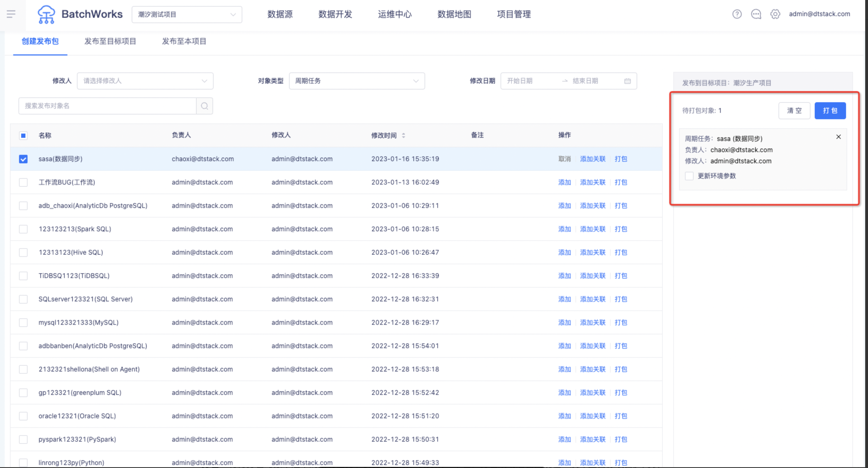Open the 对象类型 周期任务 dropdown

click(357, 81)
